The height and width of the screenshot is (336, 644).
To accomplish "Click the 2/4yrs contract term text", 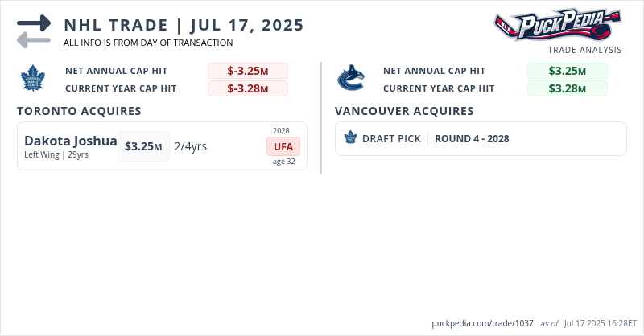I will [191, 146].
